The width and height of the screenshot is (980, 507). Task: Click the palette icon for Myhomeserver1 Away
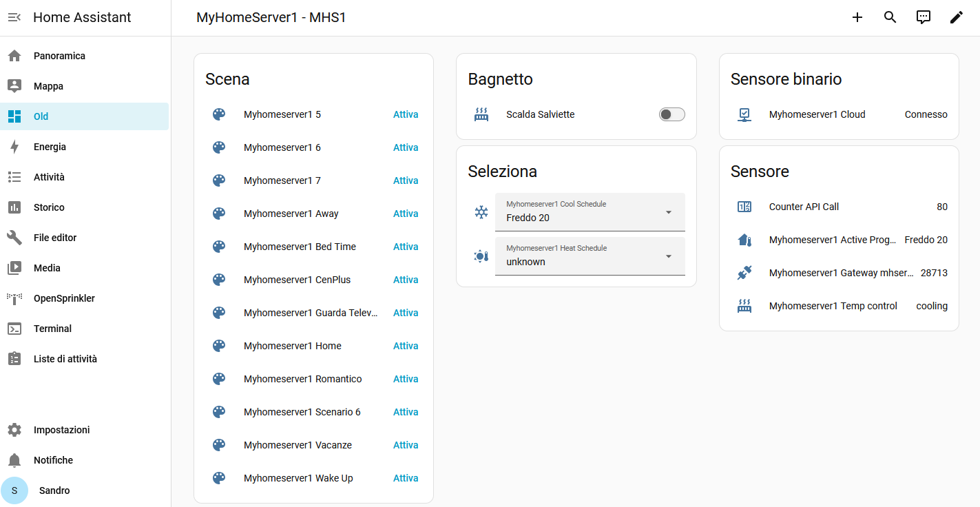(x=219, y=214)
